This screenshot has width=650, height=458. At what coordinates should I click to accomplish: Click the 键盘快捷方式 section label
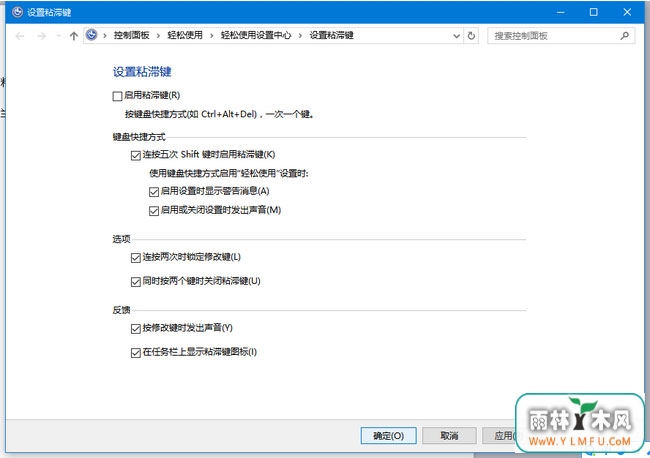(139, 137)
